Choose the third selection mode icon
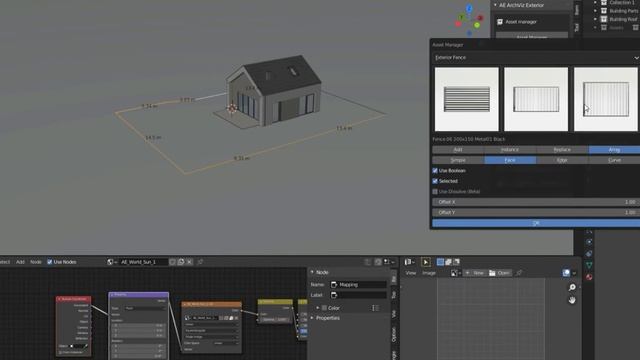The image size is (640, 360). (x=456, y=262)
